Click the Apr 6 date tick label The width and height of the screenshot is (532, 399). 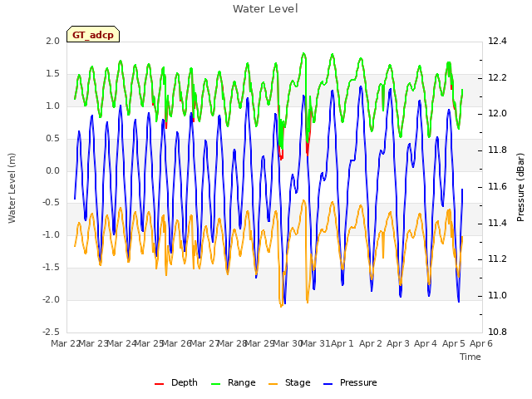[x=480, y=343]
